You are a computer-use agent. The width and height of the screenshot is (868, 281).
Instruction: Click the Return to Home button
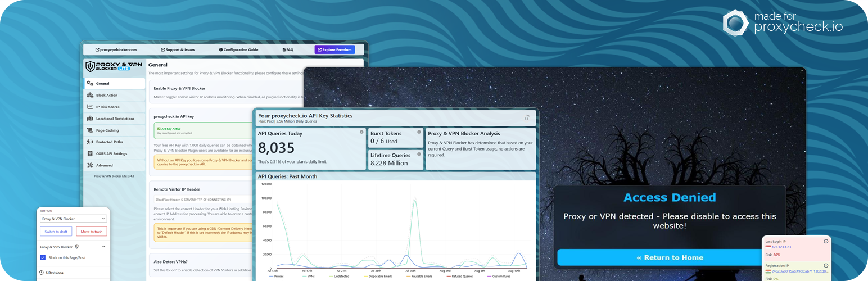tap(670, 257)
